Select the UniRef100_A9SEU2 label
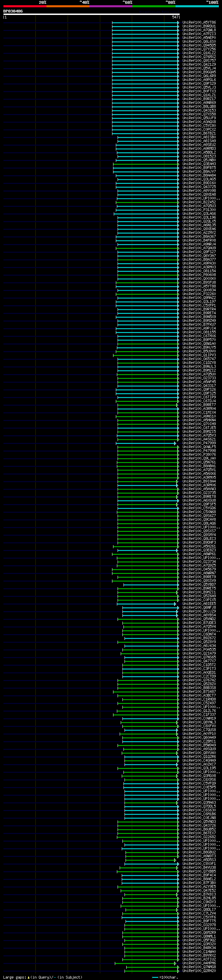Viewport: 222px width, 980px height. coord(199,145)
